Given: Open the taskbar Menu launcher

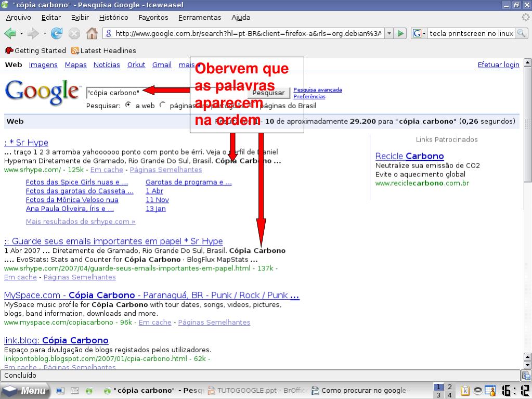Looking at the screenshot, I should coord(24,391).
